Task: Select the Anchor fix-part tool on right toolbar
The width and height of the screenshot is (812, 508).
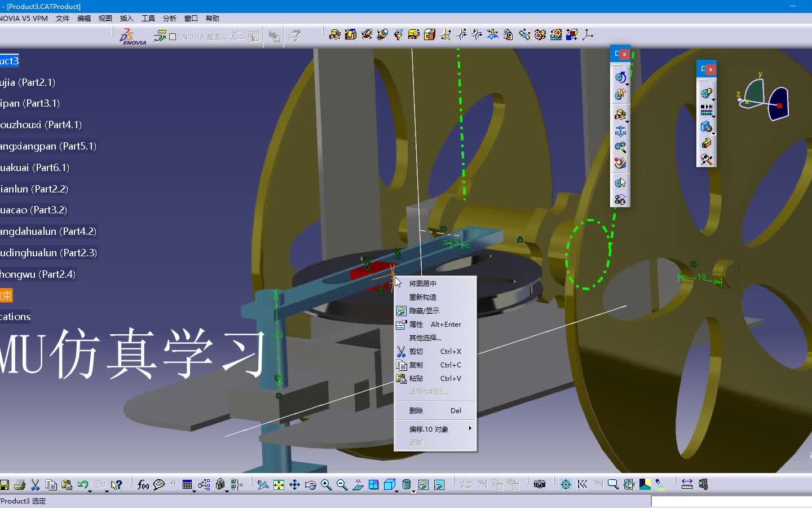Action: 620,131
